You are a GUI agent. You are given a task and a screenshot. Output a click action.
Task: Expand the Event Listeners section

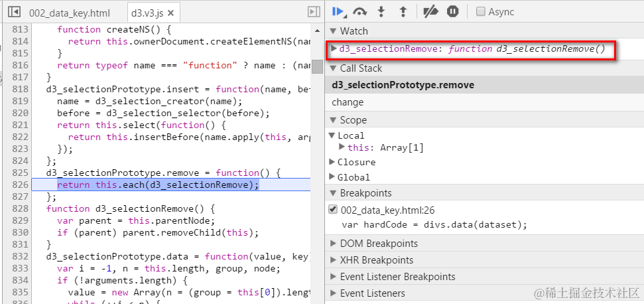pyautogui.click(x=333, y=293)
